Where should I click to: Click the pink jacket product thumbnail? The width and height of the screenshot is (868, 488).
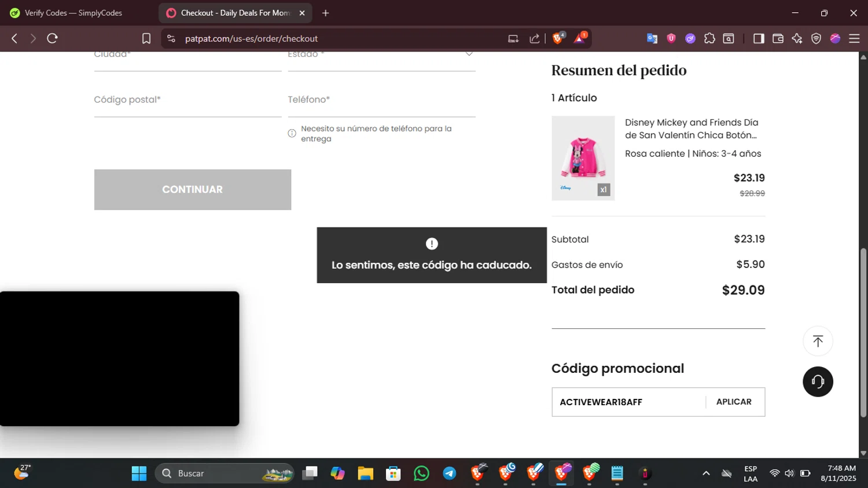pos(583,158)
